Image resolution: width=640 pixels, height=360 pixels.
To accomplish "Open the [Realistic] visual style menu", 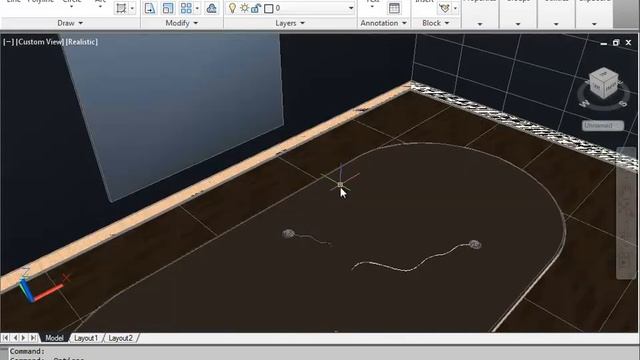I will [82, 42].
